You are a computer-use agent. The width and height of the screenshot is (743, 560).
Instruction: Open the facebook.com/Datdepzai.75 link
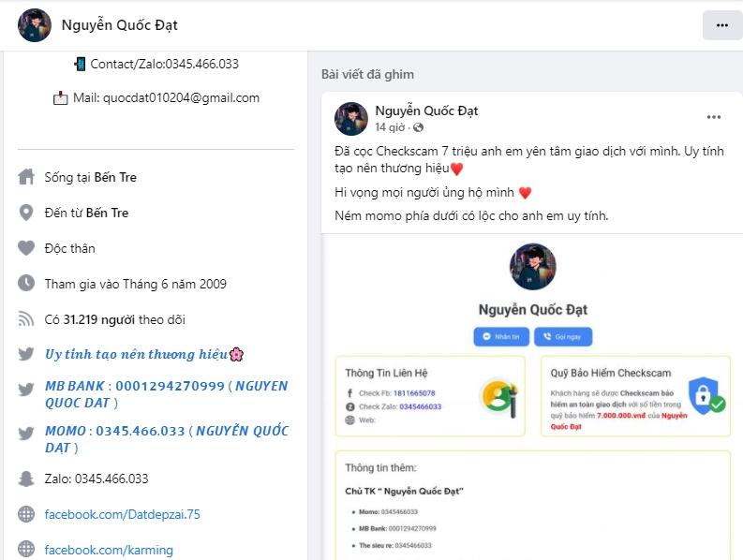click(122, 514)
